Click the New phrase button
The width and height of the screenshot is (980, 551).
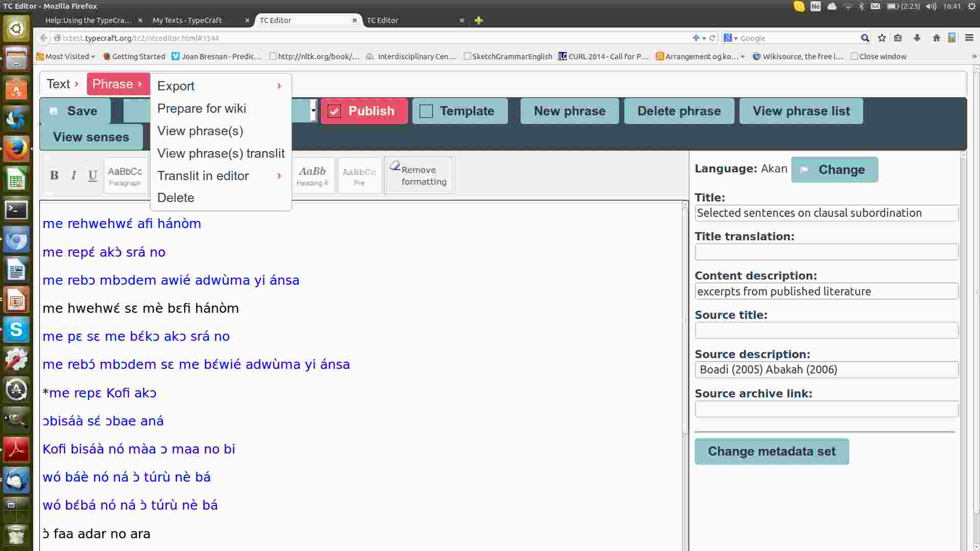tap(570, 111)
